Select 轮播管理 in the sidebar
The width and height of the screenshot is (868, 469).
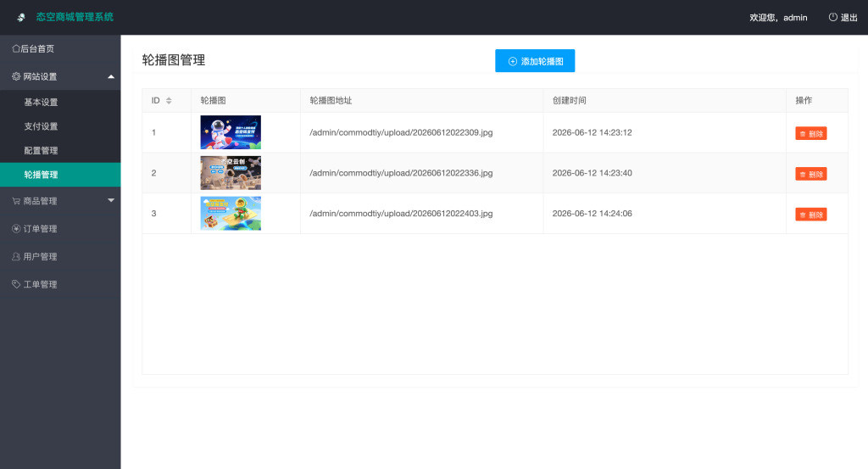coord(60,175)
